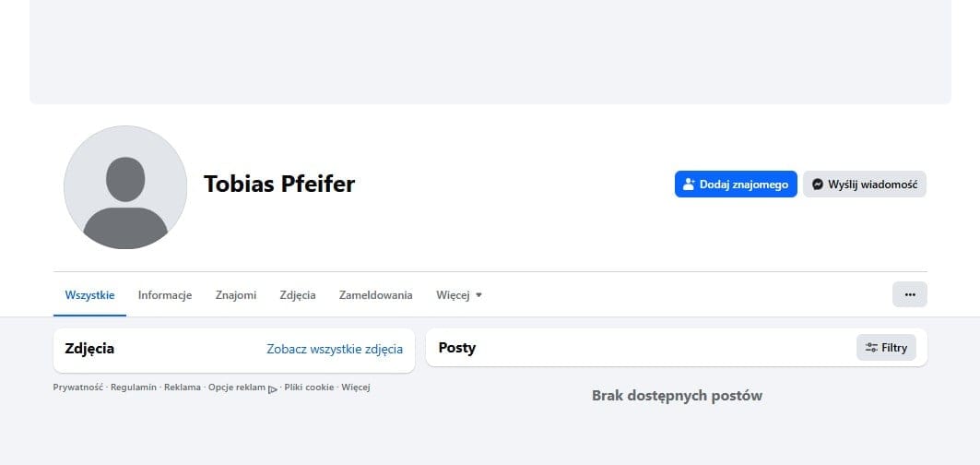The height and width of the screenshot is (465, 980).
Task: Open the Znajomi tab
Action: coord(236,295)
